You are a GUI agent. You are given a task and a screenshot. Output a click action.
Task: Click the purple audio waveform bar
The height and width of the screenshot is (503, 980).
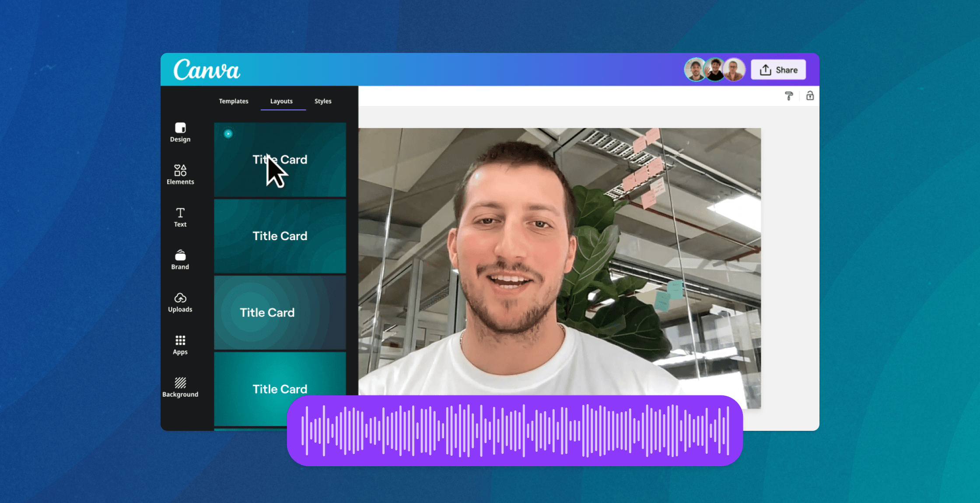(515, 431)
